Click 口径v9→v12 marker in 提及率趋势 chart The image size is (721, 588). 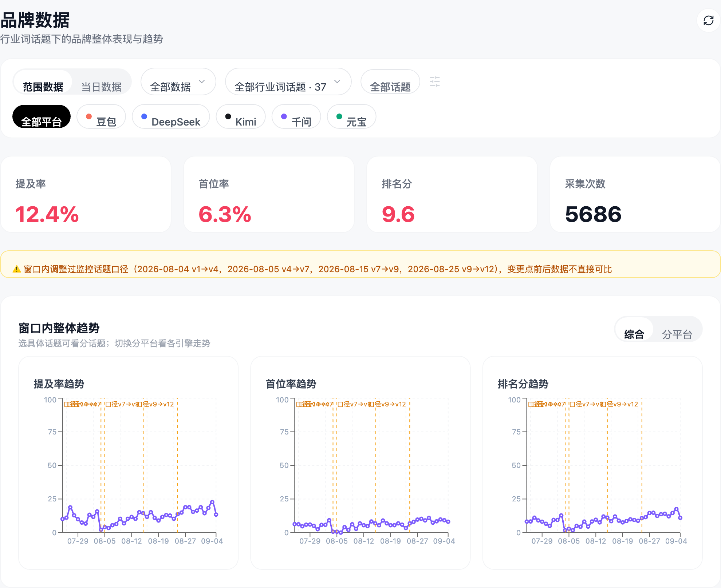tap(155, 404)
